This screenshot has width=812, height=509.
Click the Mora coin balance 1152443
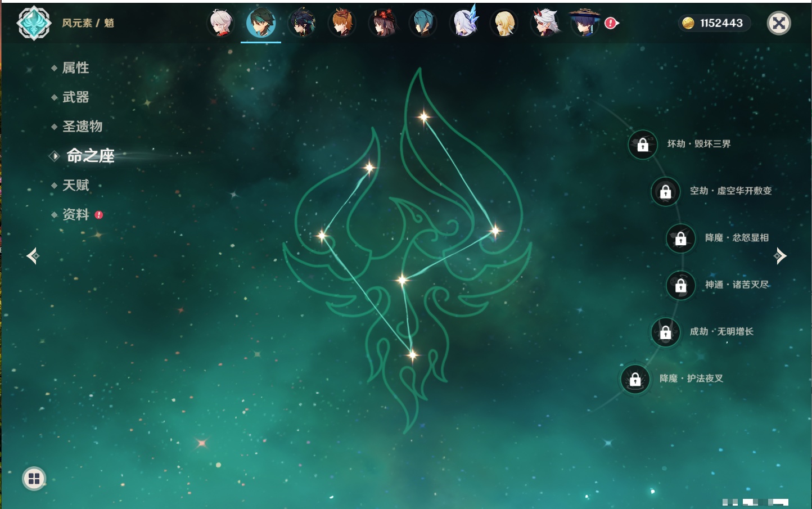click(x=714, y=23)
